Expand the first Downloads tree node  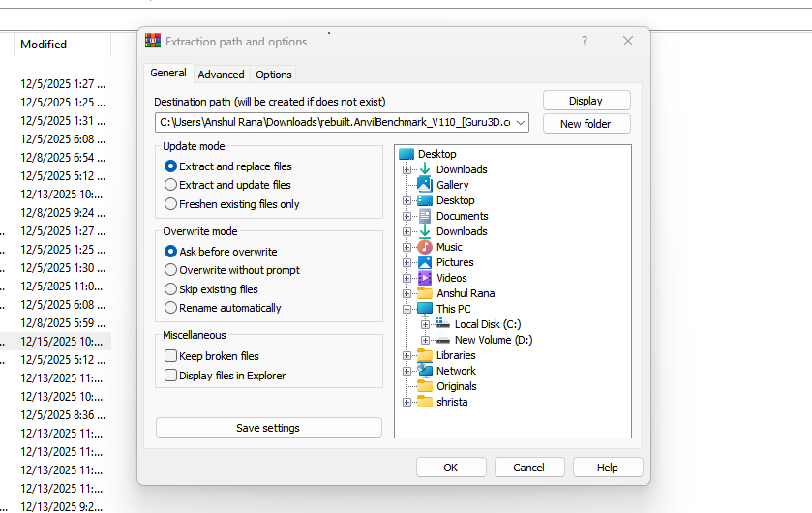407,169
